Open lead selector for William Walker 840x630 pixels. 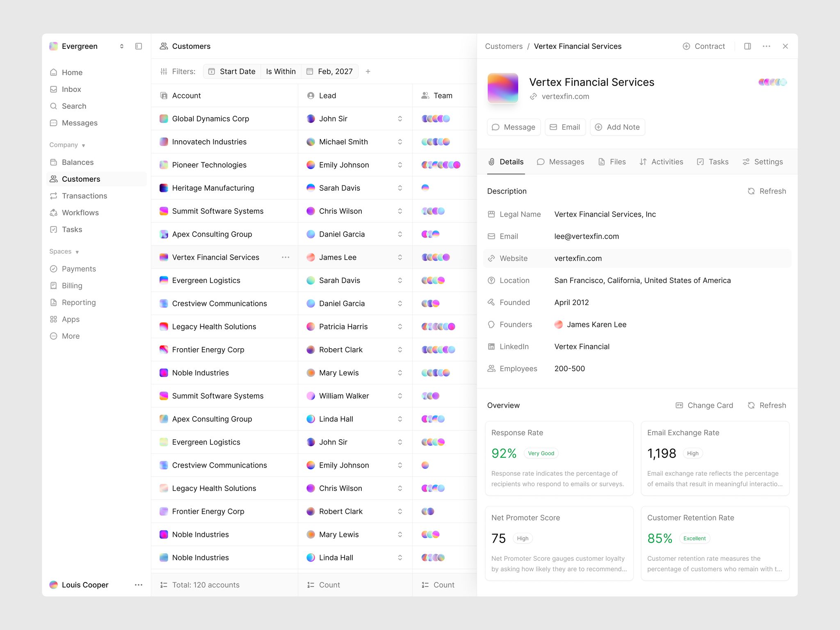pos(400,396)
